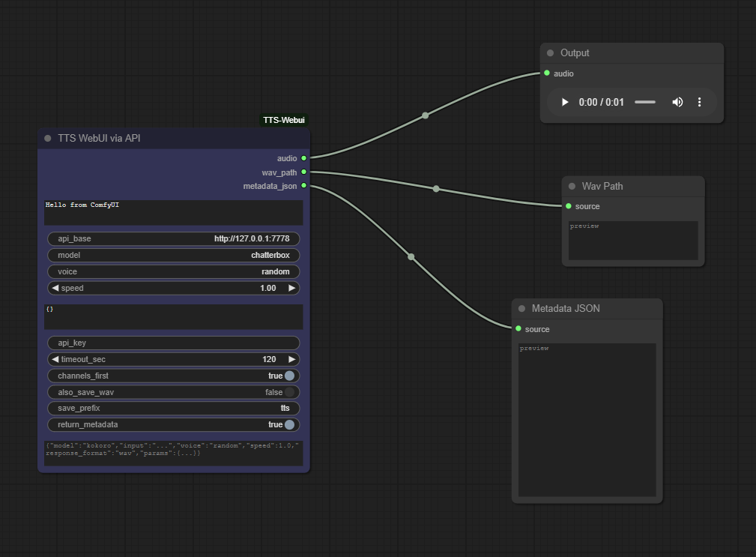
Task: Mute the Output node audio speaker icon
Action: pos(677,102)
